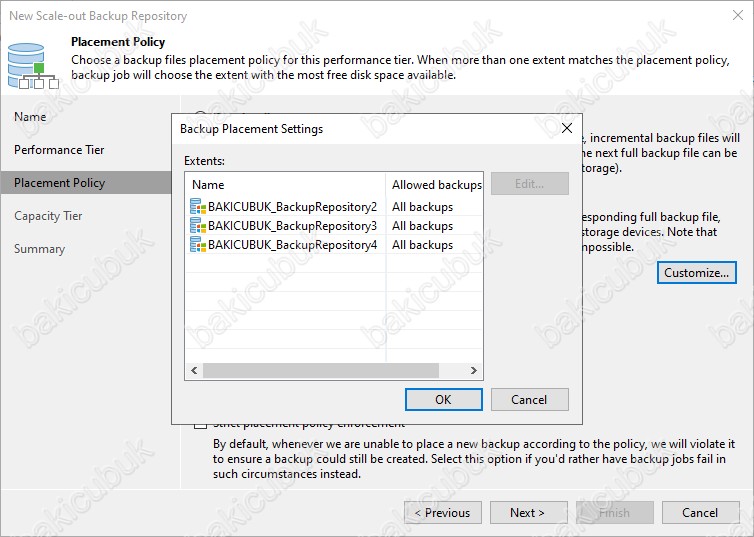Open the Performance Tier wizard step

pos(59,150)
